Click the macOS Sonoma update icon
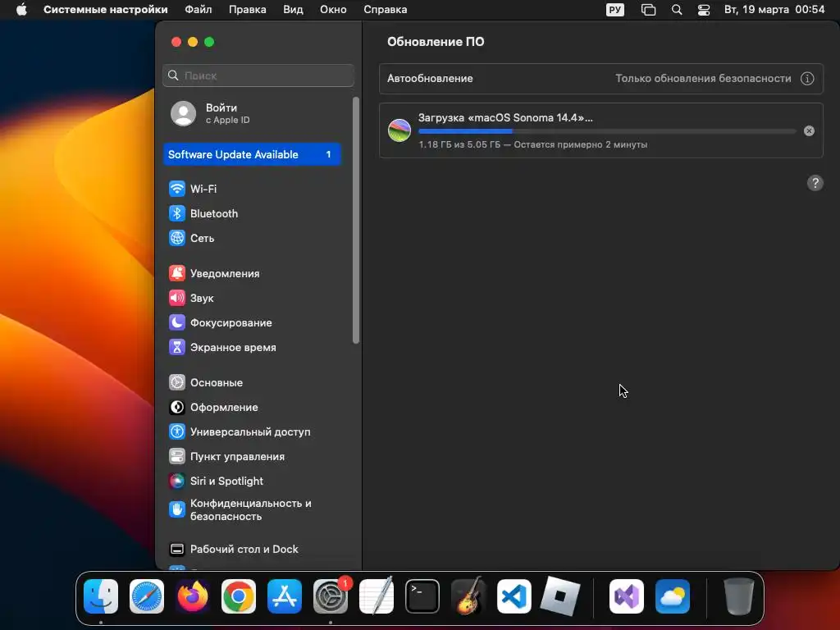This screenshot has height=630, width=840. point(399,130)
